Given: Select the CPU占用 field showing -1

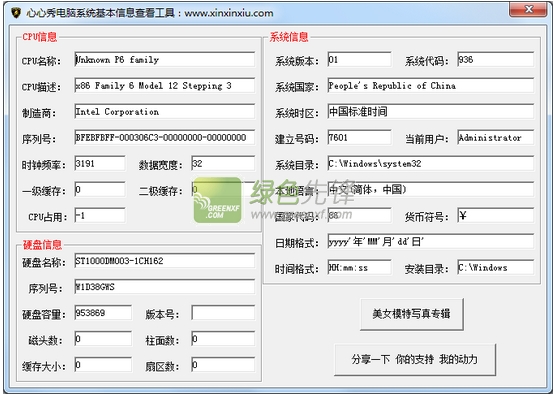Looking at the screenshot, I should [x=100, y=215].
